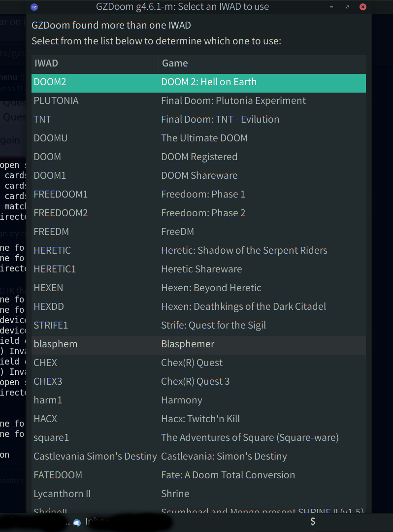Select Castlevania: Simon's Destiny
The height and width of the screenshot is (532, 393).
click(197, 456)
